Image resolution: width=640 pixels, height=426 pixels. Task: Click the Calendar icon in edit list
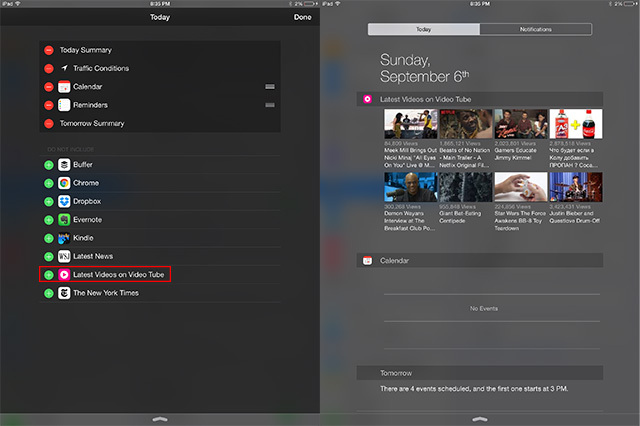coord(64,87)
